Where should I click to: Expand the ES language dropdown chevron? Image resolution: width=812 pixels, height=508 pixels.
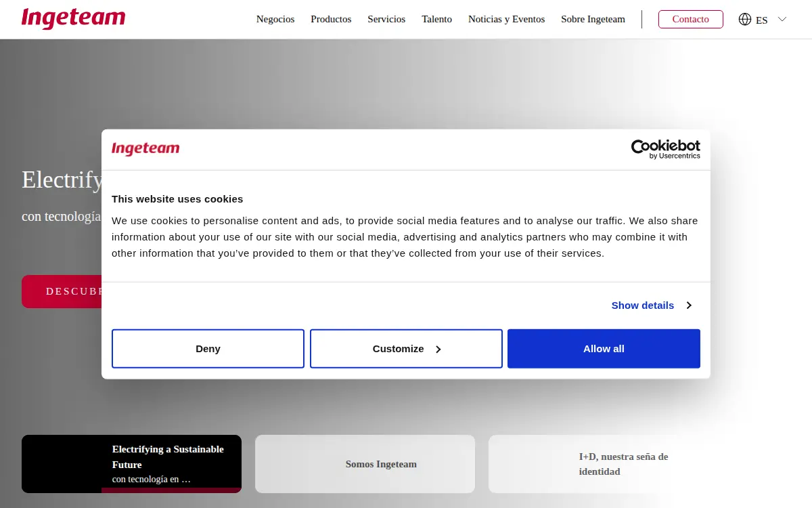[x=782, y=19]
